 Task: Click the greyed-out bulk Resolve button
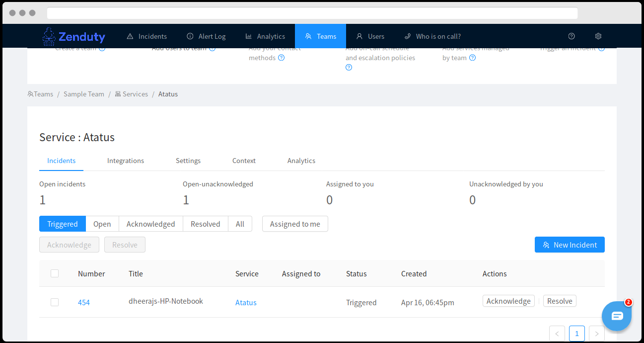(125, 245)
